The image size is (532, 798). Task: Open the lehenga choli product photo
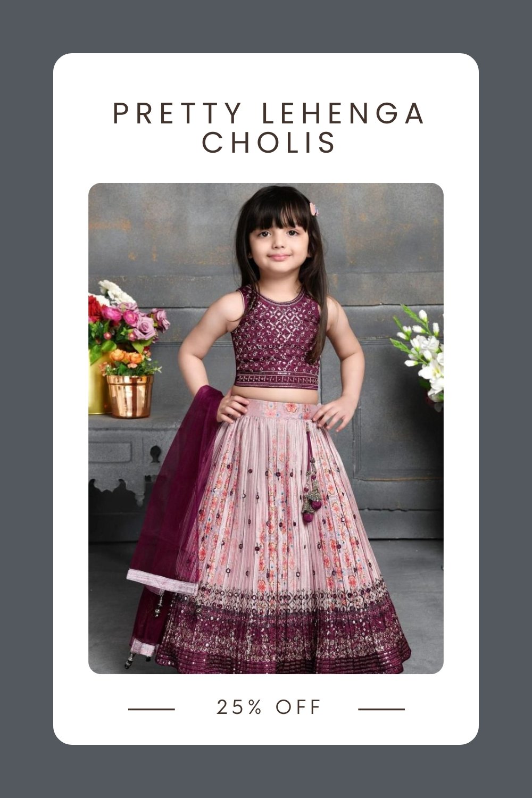266,428
